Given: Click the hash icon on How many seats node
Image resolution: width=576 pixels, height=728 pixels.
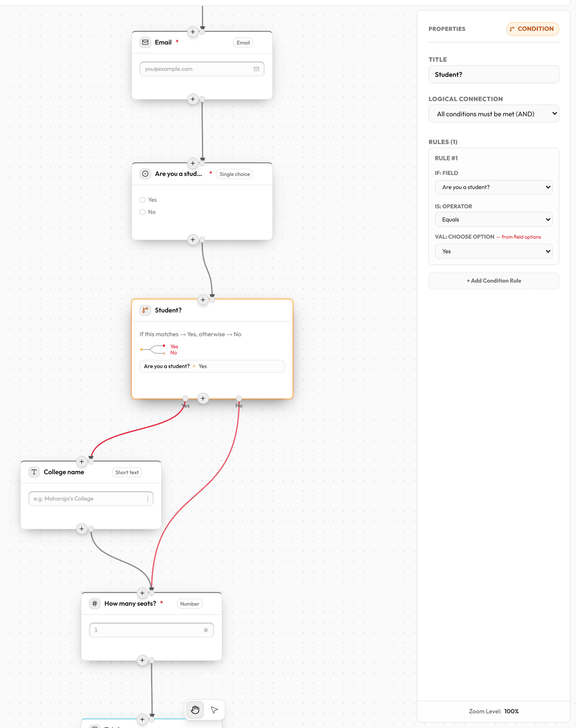Looking at the screenshot, I should (95, 603).
